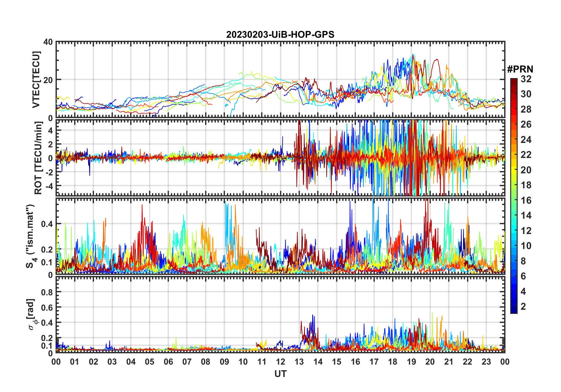This screenshot has height=392, width=561.
Task: Select the ROT [TECU/min] axis label
Action: pyautogui.click(x=38, y=158)
